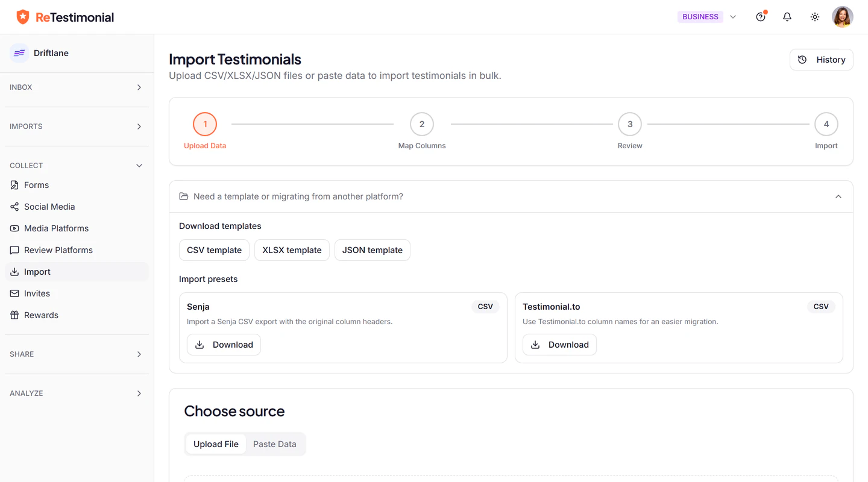
Task: Click the Import download icon in sidebar
Action: [14, 272]
